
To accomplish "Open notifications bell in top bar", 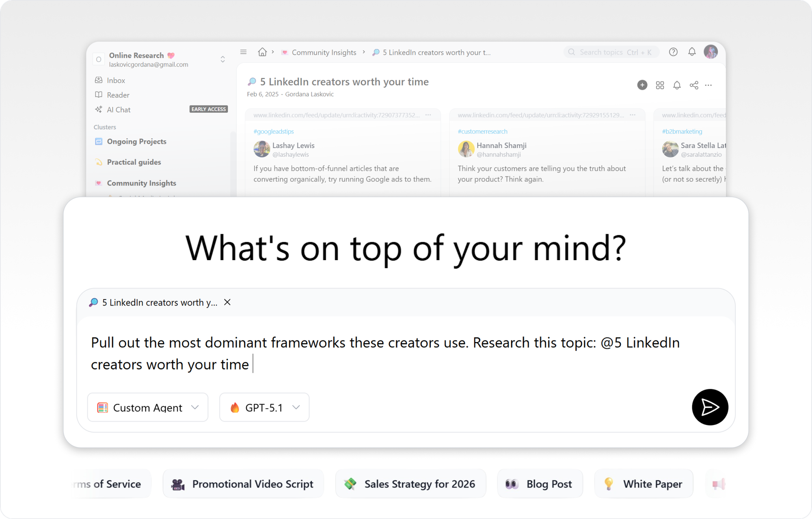I will (692, 52).
